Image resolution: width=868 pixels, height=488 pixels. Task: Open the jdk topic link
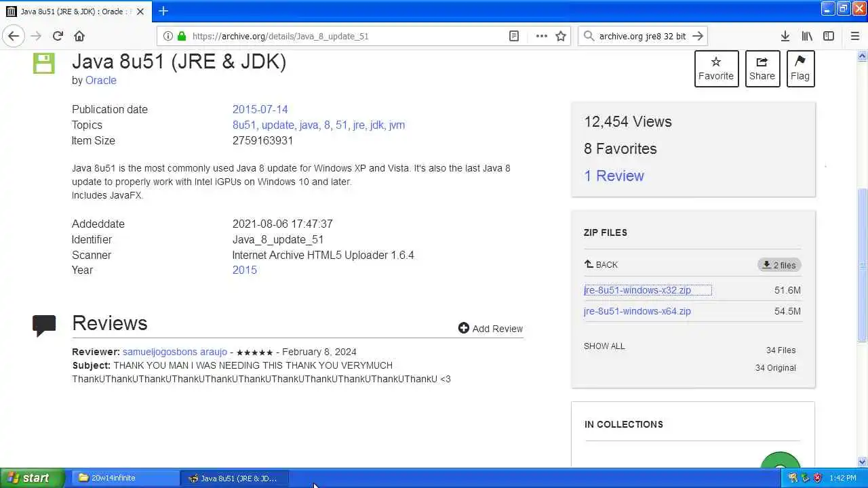click(376, 125)
